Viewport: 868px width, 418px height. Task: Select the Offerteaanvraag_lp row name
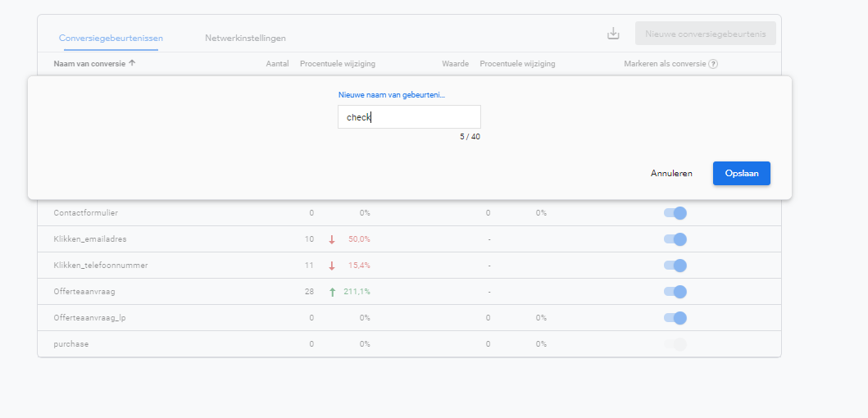[89, 318]
